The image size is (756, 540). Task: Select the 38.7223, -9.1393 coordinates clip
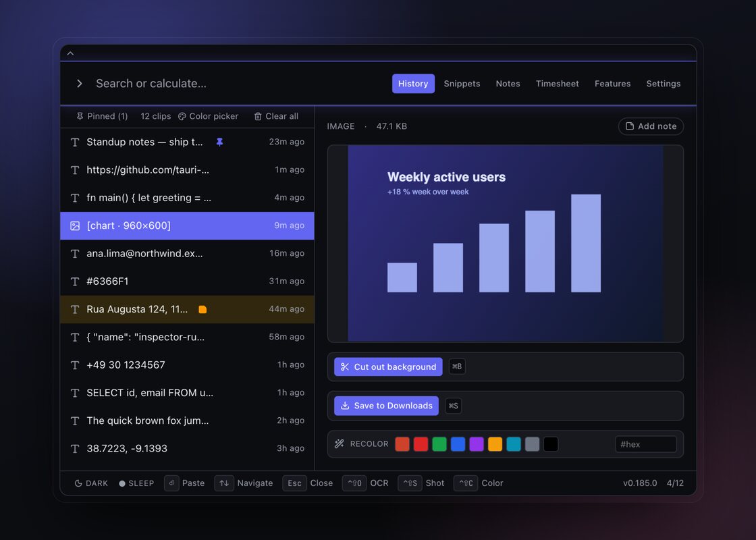[x=187, y=449]
